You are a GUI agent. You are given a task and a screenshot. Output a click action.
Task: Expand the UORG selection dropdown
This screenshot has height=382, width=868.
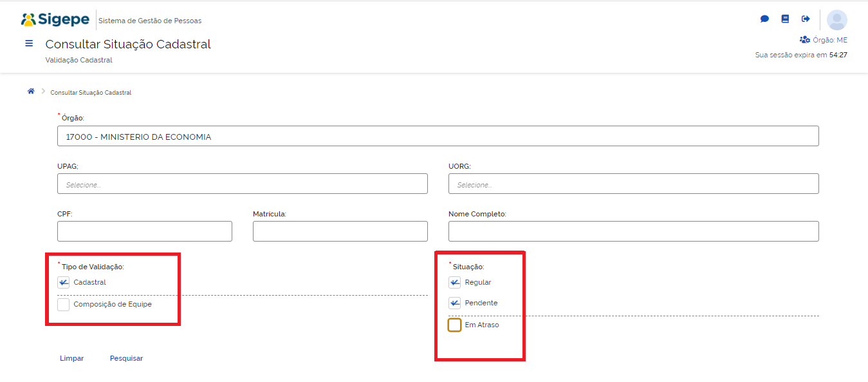633,184
